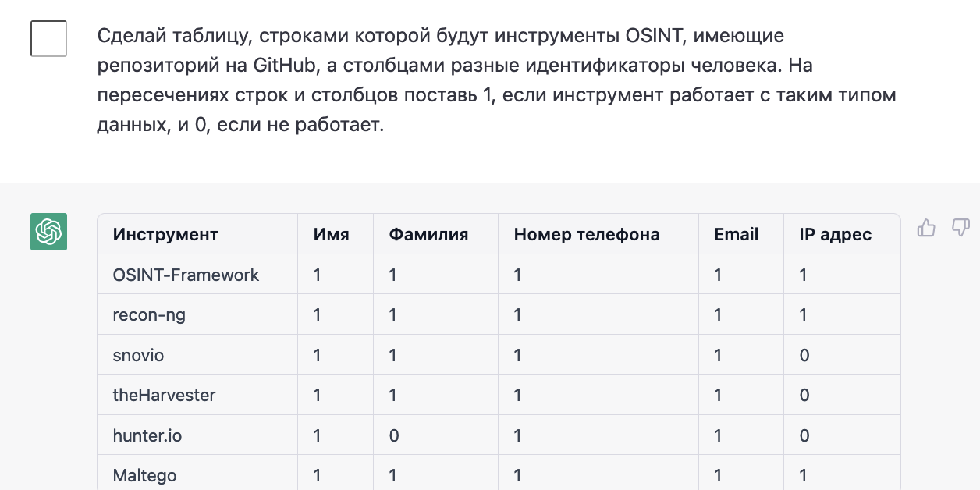The height and width of the screenshot is (490, 980).
Task: Select the Имя column header
Action: 331,234
